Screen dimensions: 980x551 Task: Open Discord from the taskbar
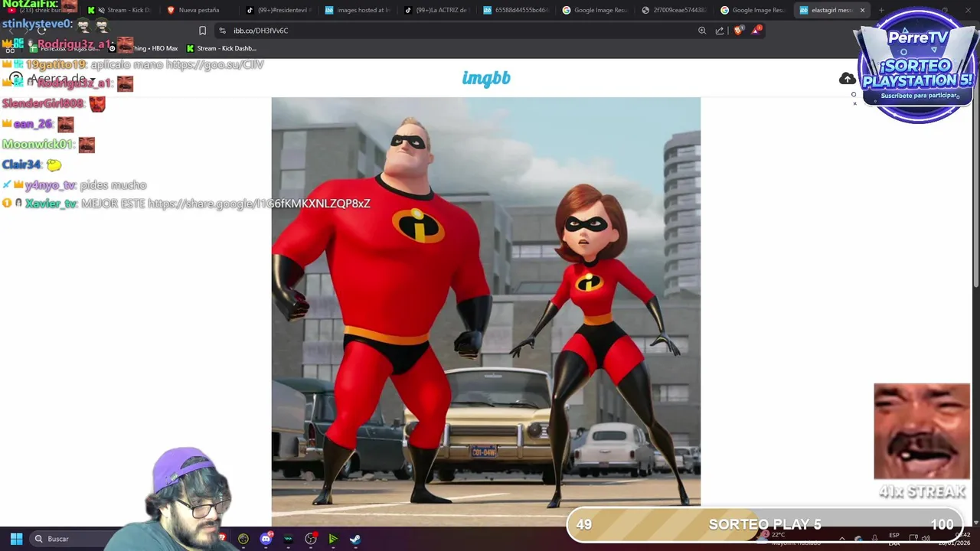(x=266, y=539)
